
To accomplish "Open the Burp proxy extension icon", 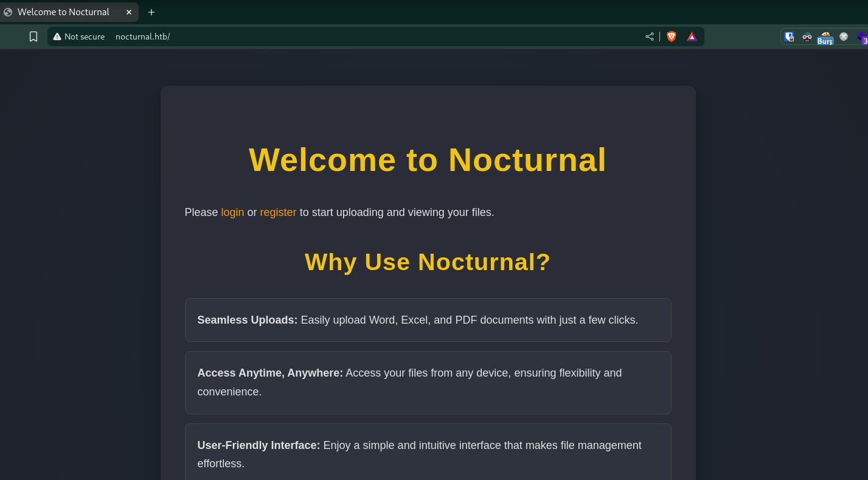I will click(x=825, y=38).
